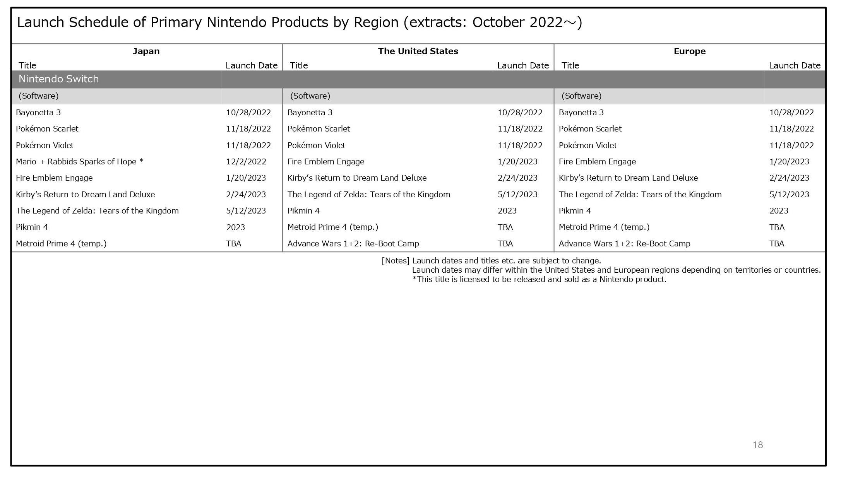Select Metroid Prime 4 (temp.) in Europe column
Viewport: 841px width, 504px height.
pyautogui.click(x=604, y=227)
